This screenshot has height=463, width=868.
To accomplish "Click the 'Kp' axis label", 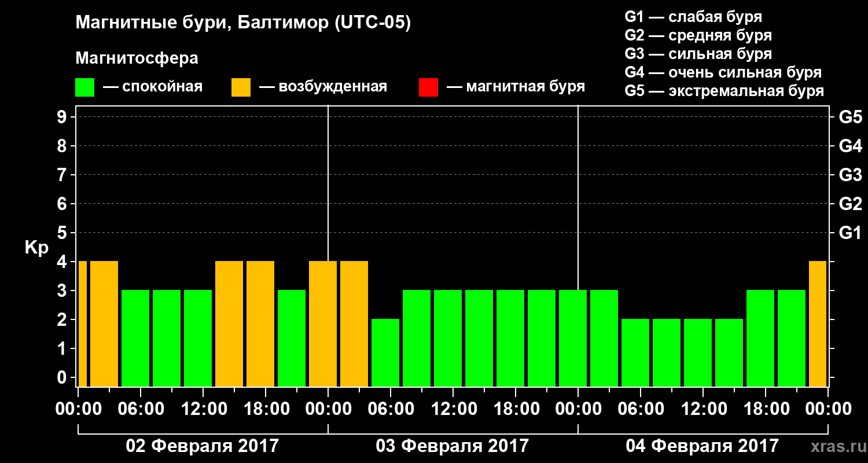I will point(36,248).
